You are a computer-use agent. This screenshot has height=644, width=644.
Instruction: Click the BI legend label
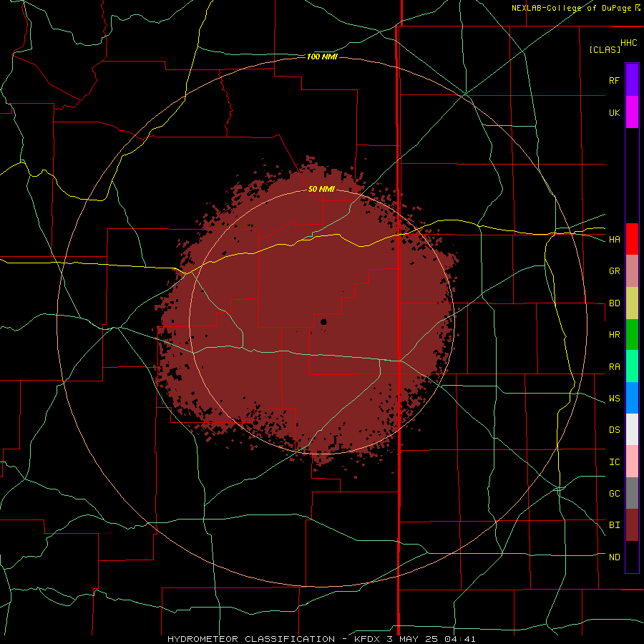point(614,525)
